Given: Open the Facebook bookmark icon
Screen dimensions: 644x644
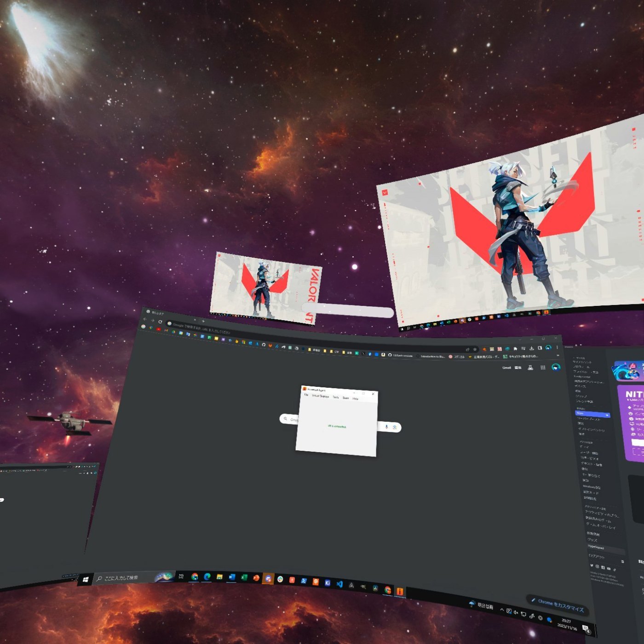Looking at the screenshot, I should point(370,354).
